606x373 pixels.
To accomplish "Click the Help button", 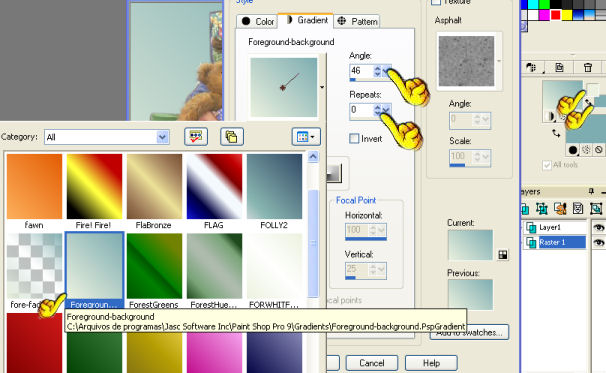I will pyautogui.click(x=431, y=363).
